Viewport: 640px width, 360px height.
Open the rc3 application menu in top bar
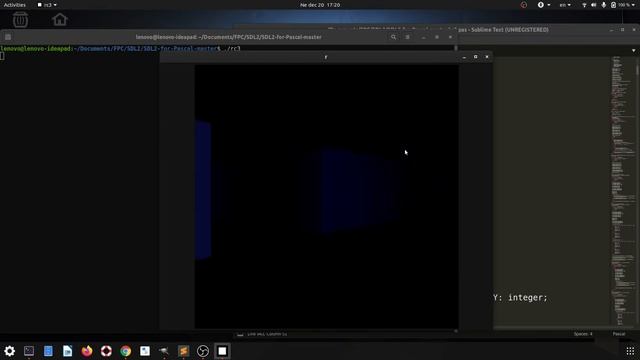[47, 5]
